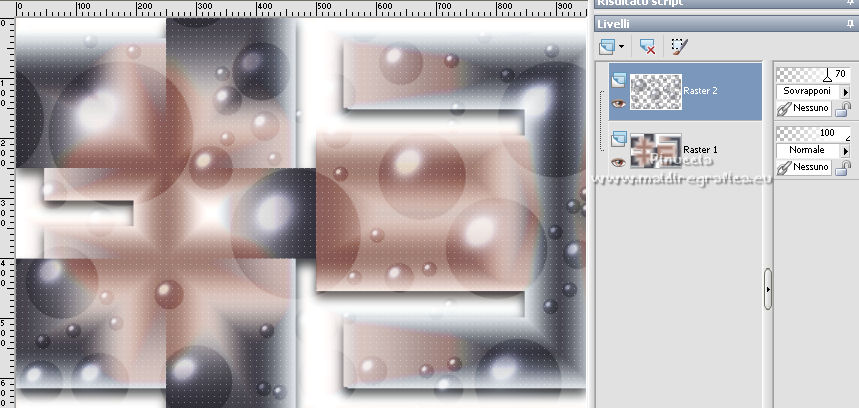Open Sovrapponi blend mode dropdown for Raster 2
Screen dimensions: 859x408
click(845, 91)
